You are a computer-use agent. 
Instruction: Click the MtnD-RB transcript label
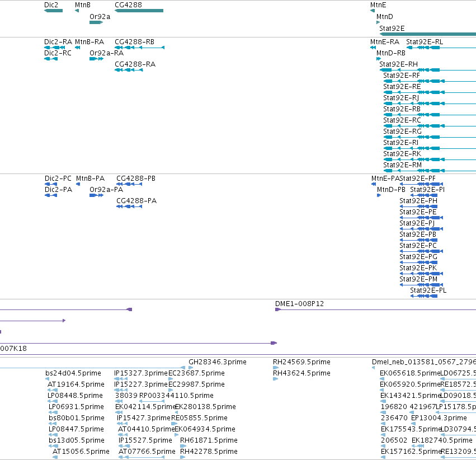tap(391, 53)
